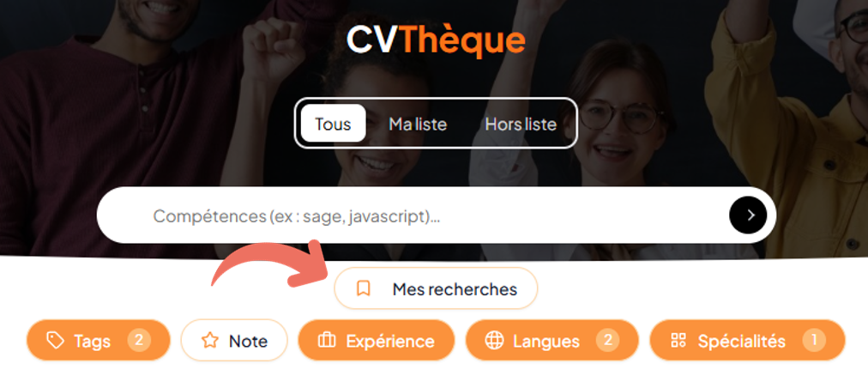
Task: Click the bookmark icon in Mes recherches
Action: coord(363,288)
